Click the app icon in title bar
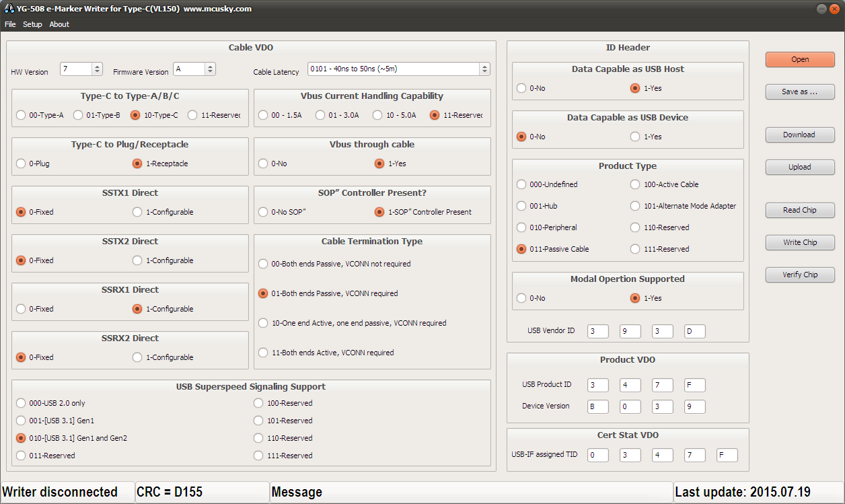The height and width of the screenshot is (504, 845). pos(9,9)
